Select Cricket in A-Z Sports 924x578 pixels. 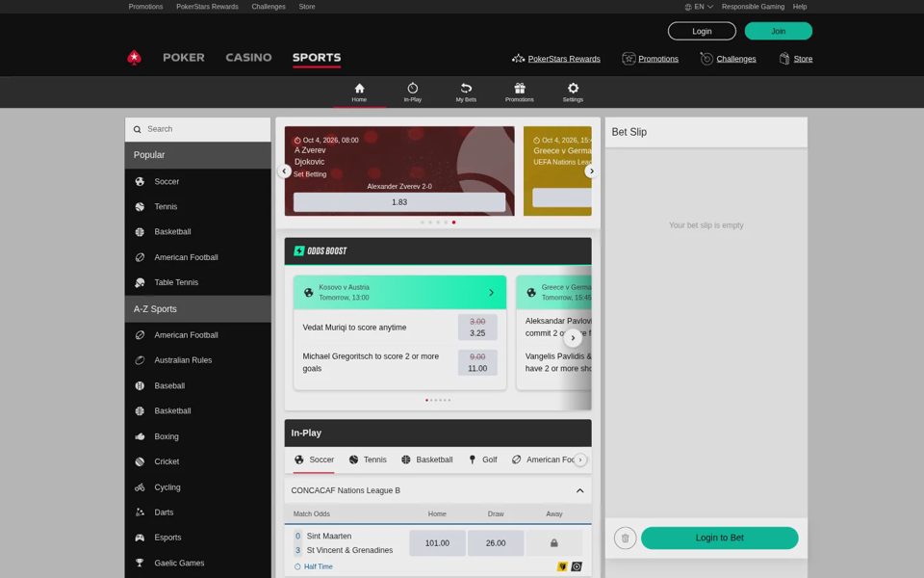[x=197, y=461]
